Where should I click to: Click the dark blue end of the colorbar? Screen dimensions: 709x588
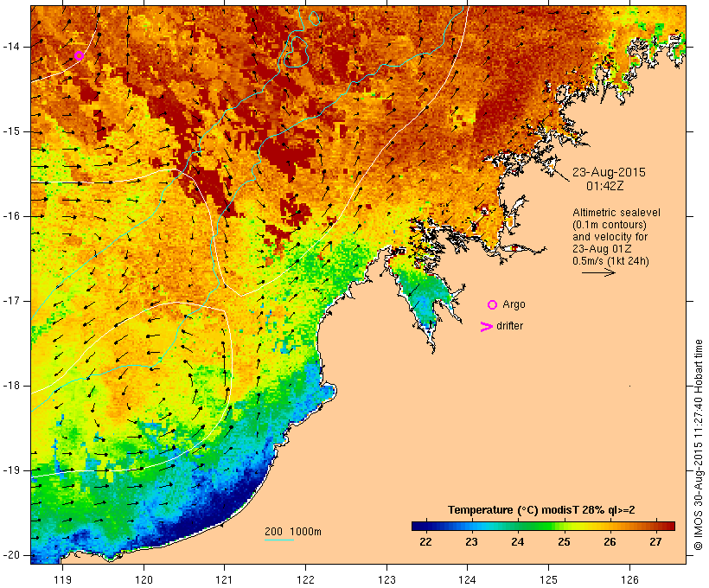tap(418, 526)
